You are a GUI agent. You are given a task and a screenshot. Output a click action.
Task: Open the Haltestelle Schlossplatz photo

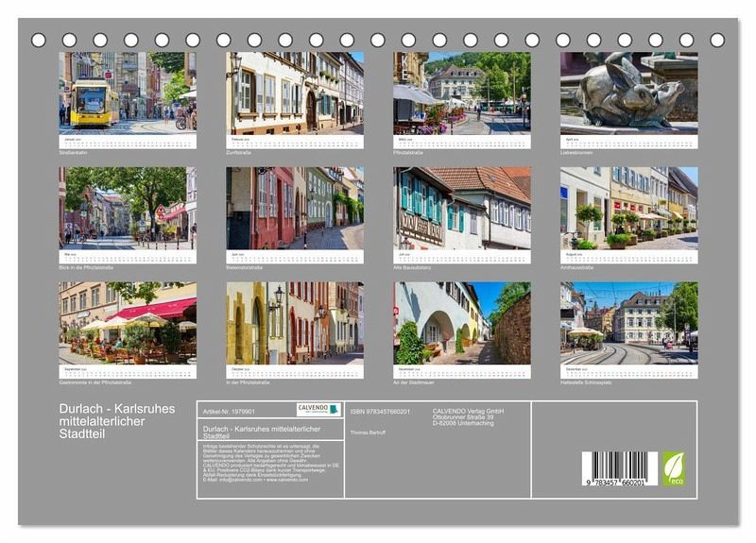pos(628,323)
